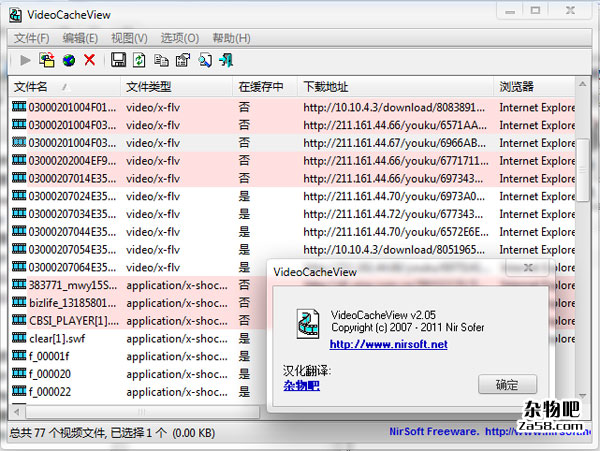Open the 帮助(H) menu
Image resolution: width=600 pixels, height=451 pixels.
(x=231, y=38)
